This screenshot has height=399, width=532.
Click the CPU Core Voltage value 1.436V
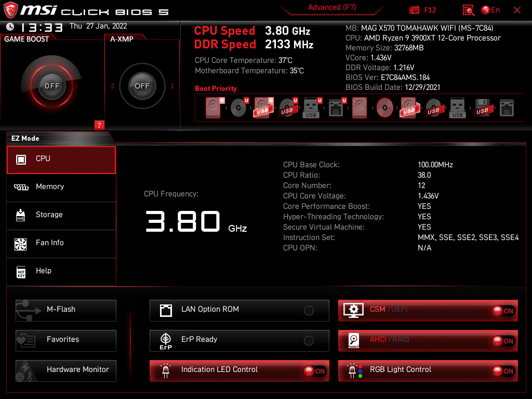(x=428, y=196)
